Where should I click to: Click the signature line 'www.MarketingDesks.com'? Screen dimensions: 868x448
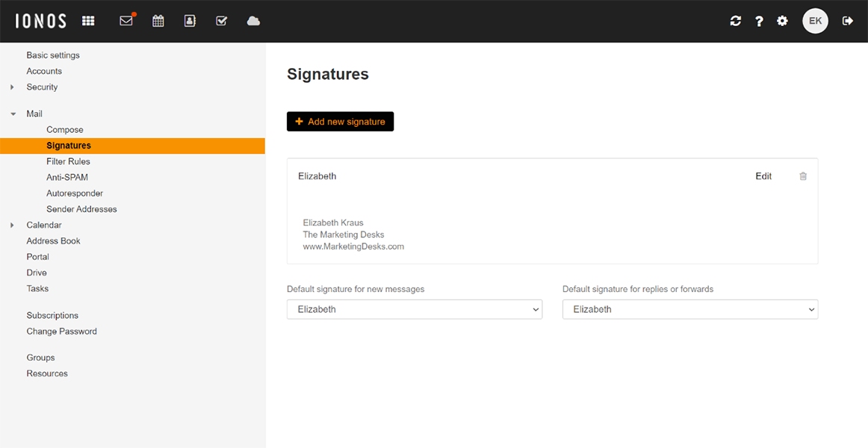(x=353, y=246)
